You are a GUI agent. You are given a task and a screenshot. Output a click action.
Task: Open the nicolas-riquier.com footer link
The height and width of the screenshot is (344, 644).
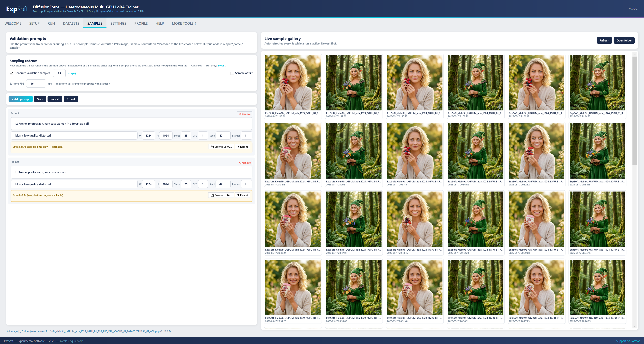click(72, 341)
